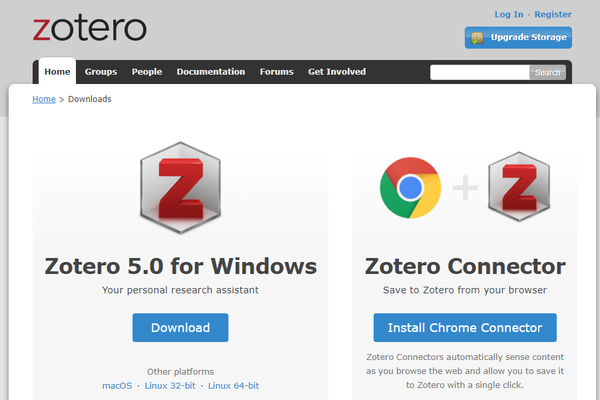
Task: Click the 'Other platforms' label
Action: (180, 372)
